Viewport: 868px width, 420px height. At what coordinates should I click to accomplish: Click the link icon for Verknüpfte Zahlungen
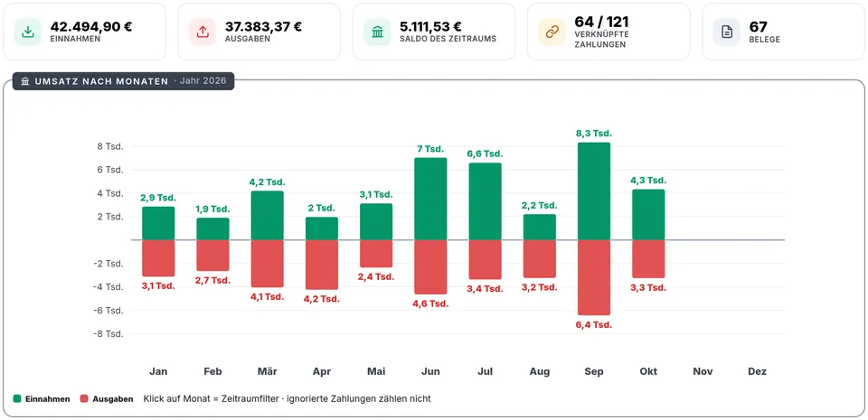(x=552, y=32)
